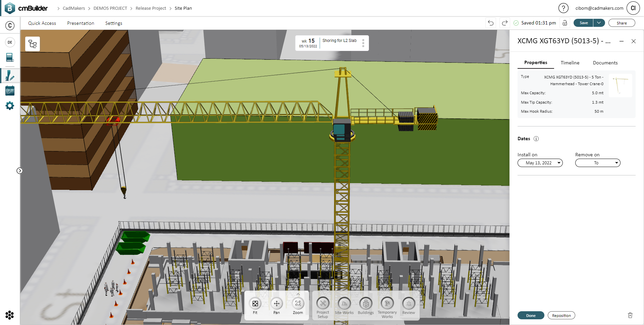
Task: Delete crane with trash icon
Action: pyautogui.click(x=630, y=315)
